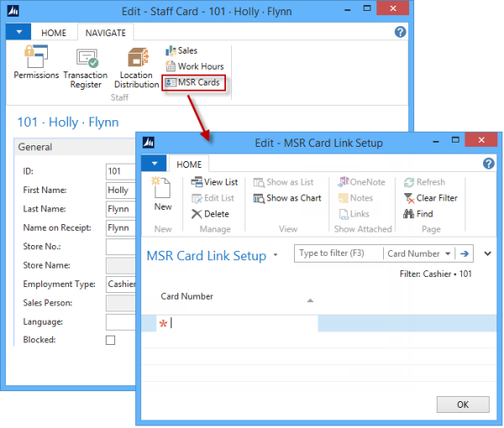The image size is (504, 428).
Task: Open the Transaction Register
Action: click(x=87, y=66)
